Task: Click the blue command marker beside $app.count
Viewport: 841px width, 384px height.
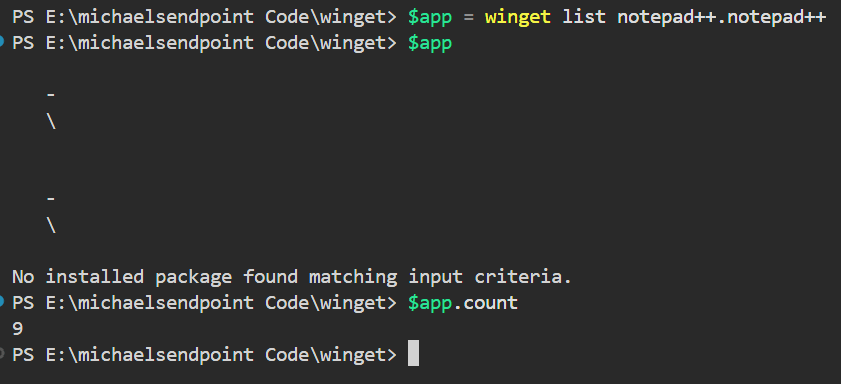Action: (x=2, y=301)
